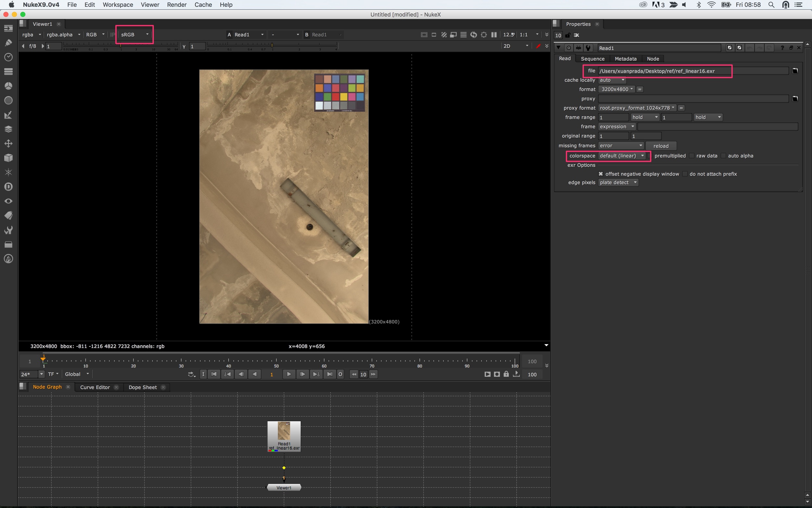Switch to the Curve Editor tab
This screenshot has width=812, height=508.
click(x=95, y=387)
